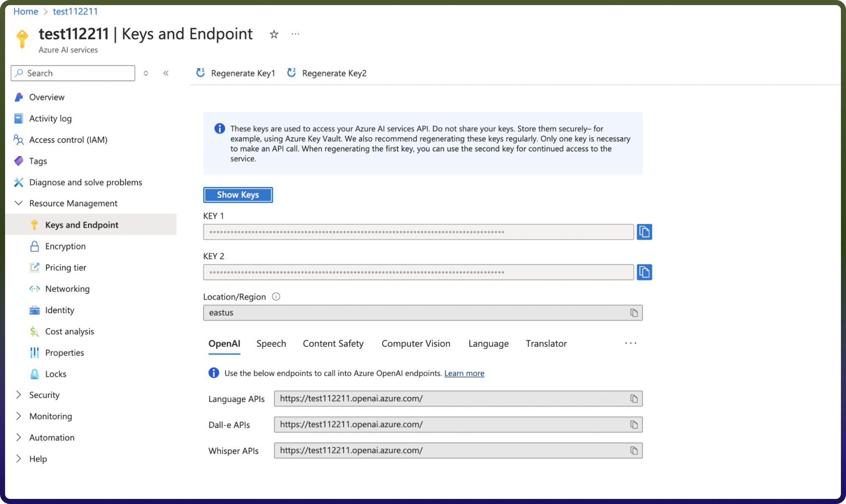Viewport: 846px width, 504px height.
Task: Click the sidebar Search field
Action: 73,73
